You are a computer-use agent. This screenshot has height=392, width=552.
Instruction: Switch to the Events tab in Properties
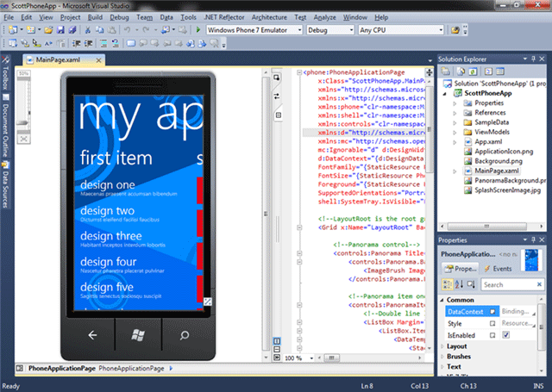pos(498,269)
